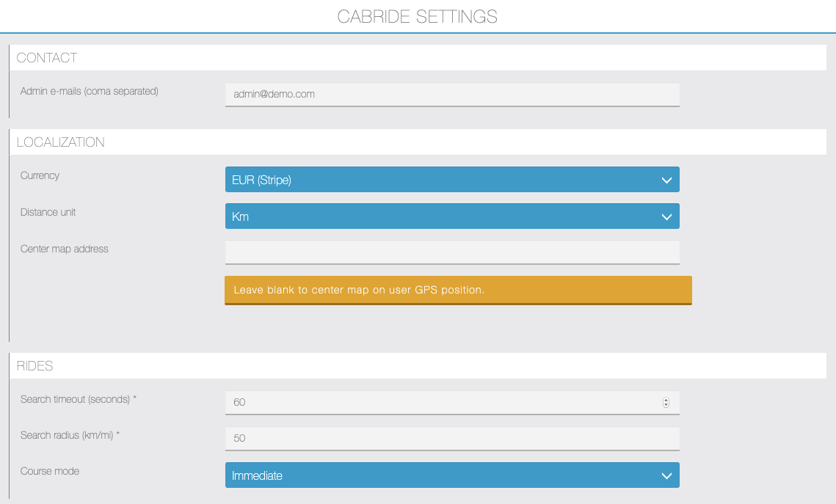
Task: Click the Center map address input field
Action: tap(452, 252)
